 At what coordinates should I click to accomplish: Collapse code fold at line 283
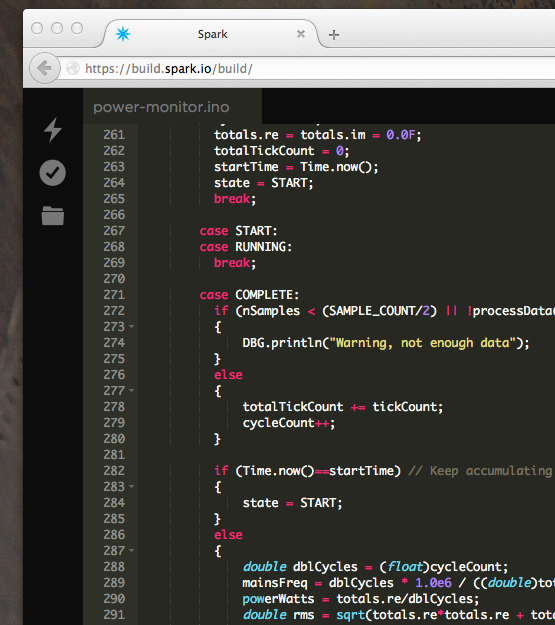click(132, 486)
